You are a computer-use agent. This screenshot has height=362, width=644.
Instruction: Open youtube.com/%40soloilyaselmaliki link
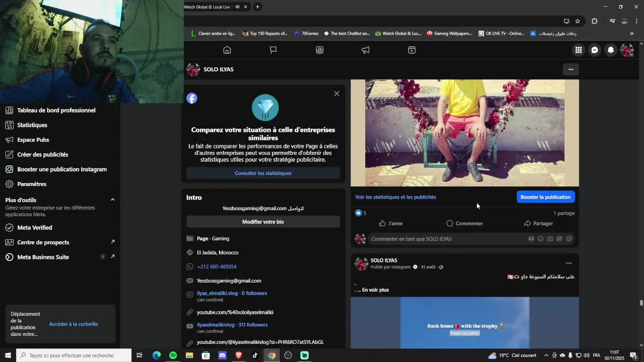point(235,313)
